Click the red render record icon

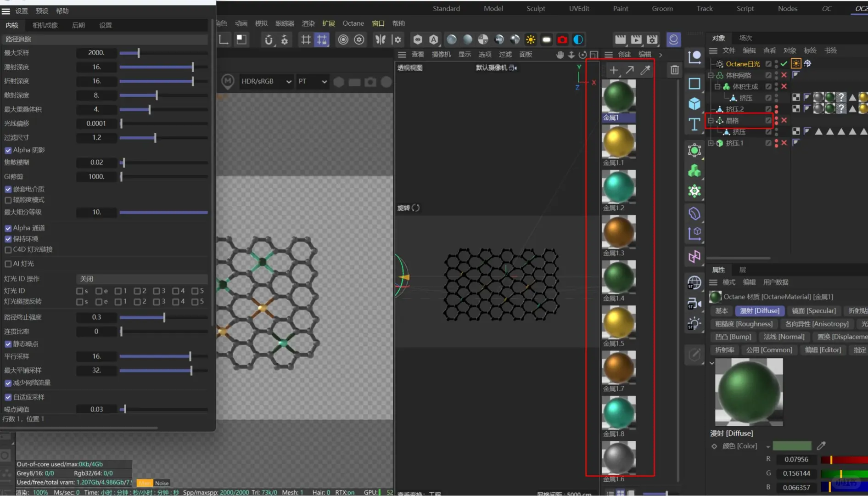click(x=562, y=39)
